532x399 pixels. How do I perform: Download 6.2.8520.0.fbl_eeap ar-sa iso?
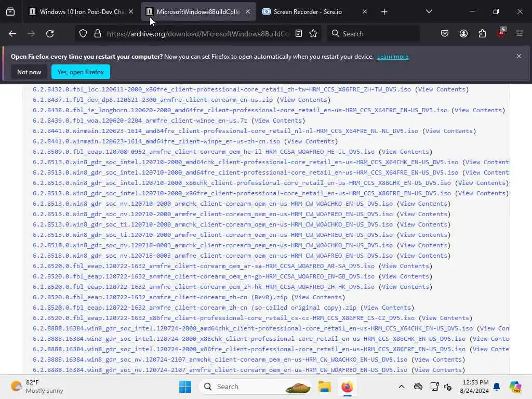[204, 266]
